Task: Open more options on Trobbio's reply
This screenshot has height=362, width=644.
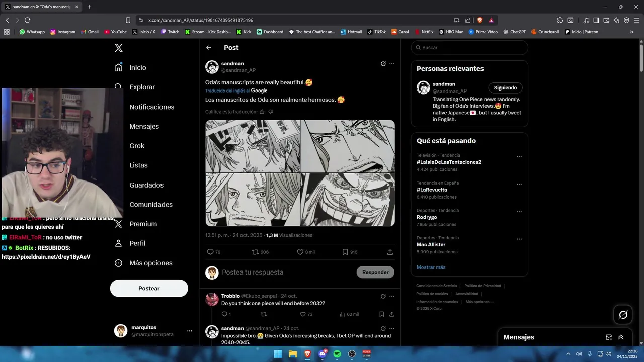Action: coord(392,296)
